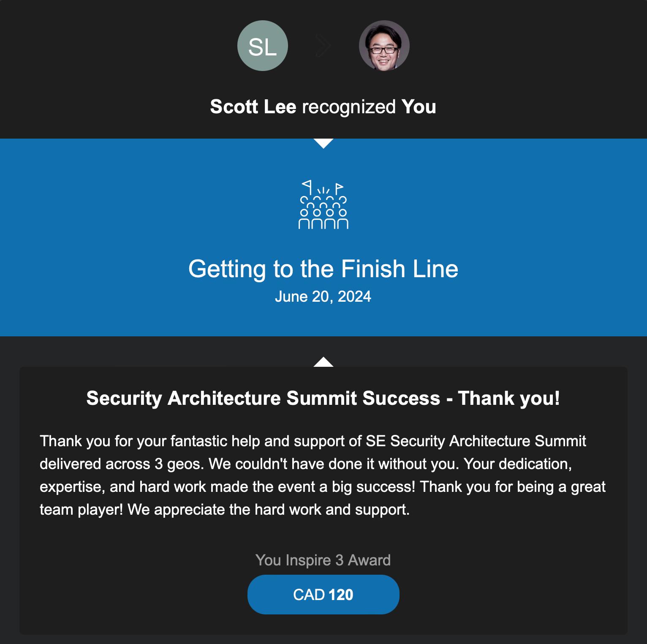Click the white downward triangle under the header
647x644 pixels.
tap(323, 143)
